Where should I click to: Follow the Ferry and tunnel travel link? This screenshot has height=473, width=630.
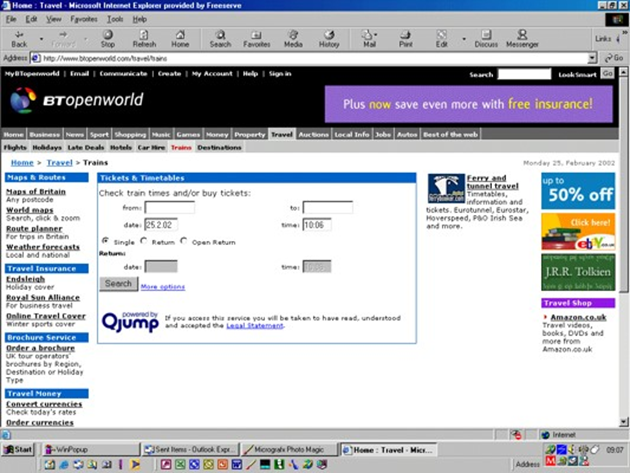click(492, 182)
